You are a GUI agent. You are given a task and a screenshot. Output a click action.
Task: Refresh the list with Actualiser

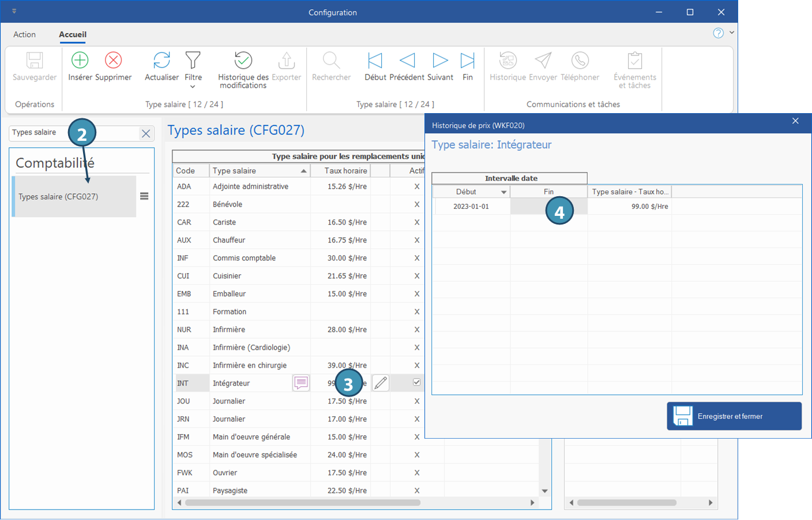(x=161, y=61)
